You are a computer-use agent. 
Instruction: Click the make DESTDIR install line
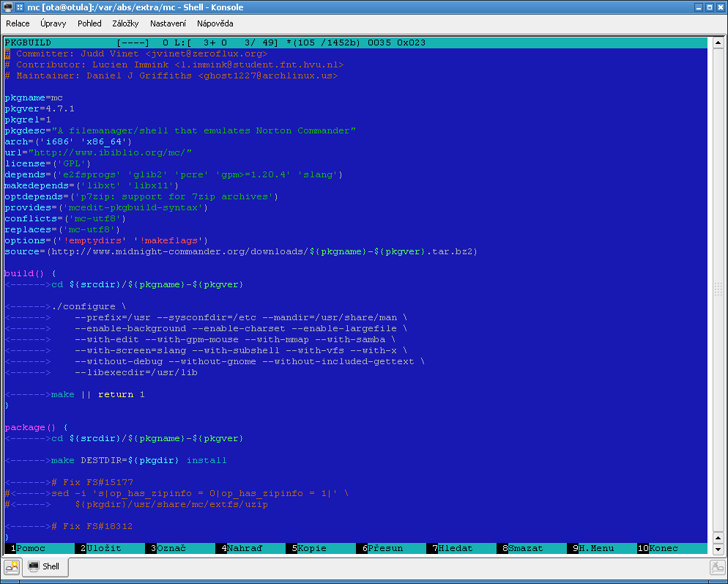[x=139, y=460]
